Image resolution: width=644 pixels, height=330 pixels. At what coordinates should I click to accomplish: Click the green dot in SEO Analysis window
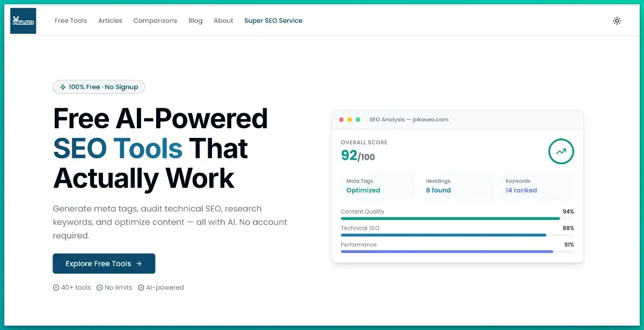[358, 120]
